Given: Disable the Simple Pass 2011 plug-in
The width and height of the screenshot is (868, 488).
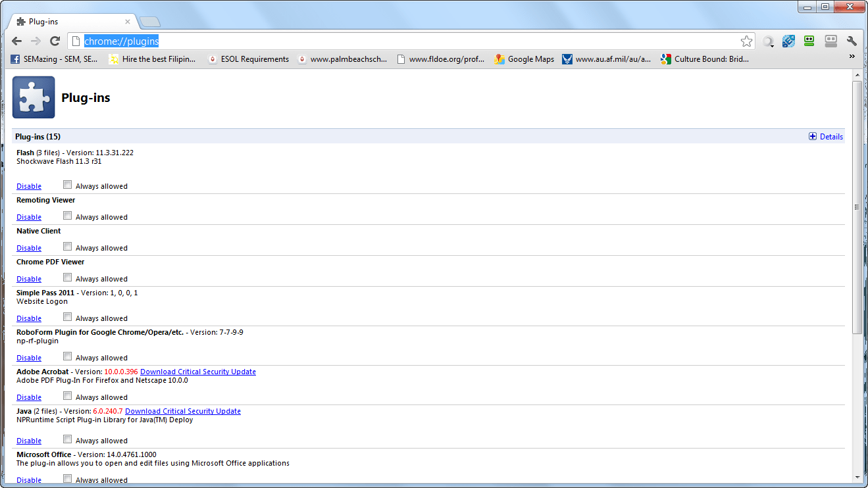Looking at the screenshot, I should click(29, 318).
